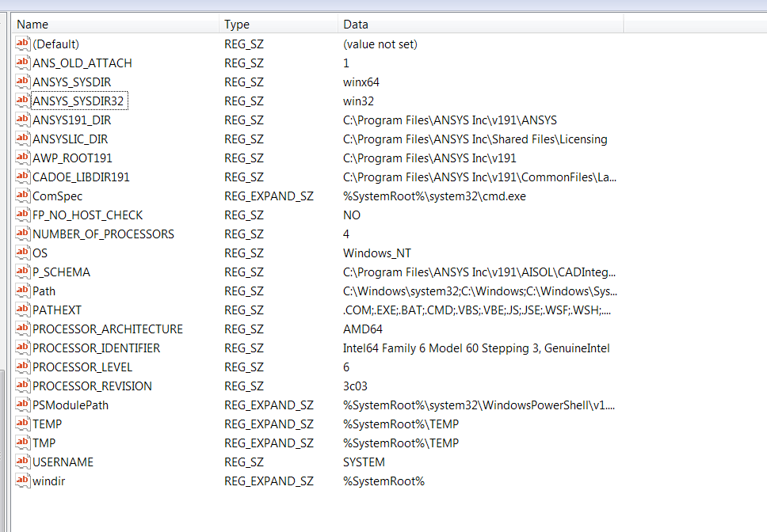Click the icon beside PROCESSOR_REVISION
This screenshot has height=532, width=767.
(22, 386)
